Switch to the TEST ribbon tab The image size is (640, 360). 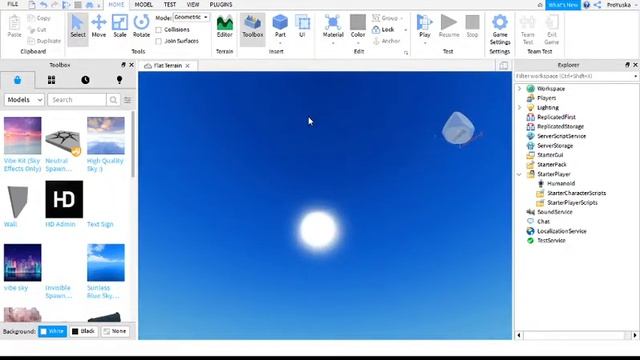[170, 4]
